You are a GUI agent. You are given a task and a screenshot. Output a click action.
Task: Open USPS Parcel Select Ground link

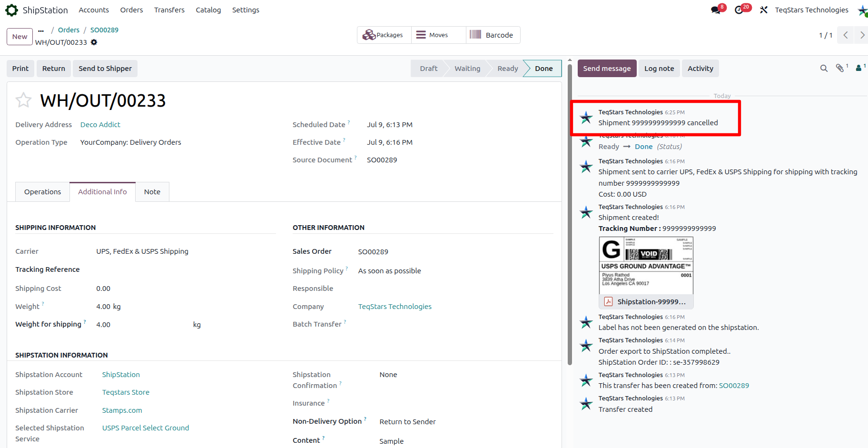146,428
